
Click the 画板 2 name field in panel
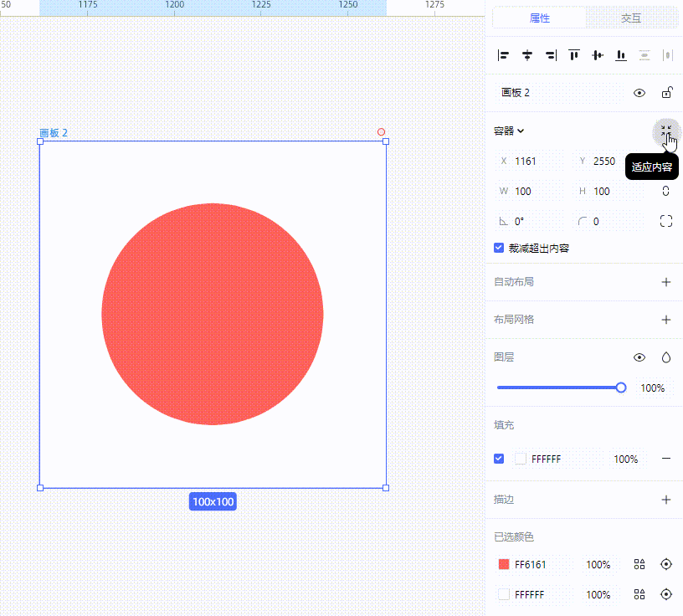[x=560, y=93]
